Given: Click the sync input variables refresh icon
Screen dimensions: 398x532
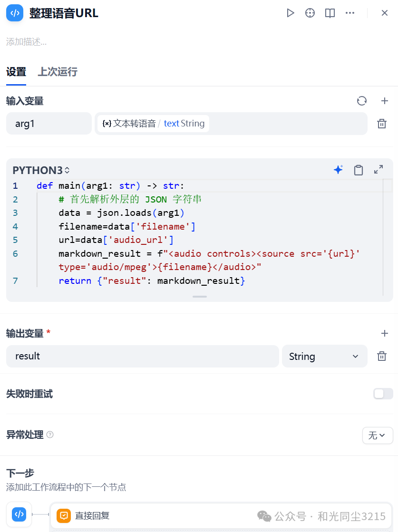Looking at the screenshot, I should coord(362,101).
